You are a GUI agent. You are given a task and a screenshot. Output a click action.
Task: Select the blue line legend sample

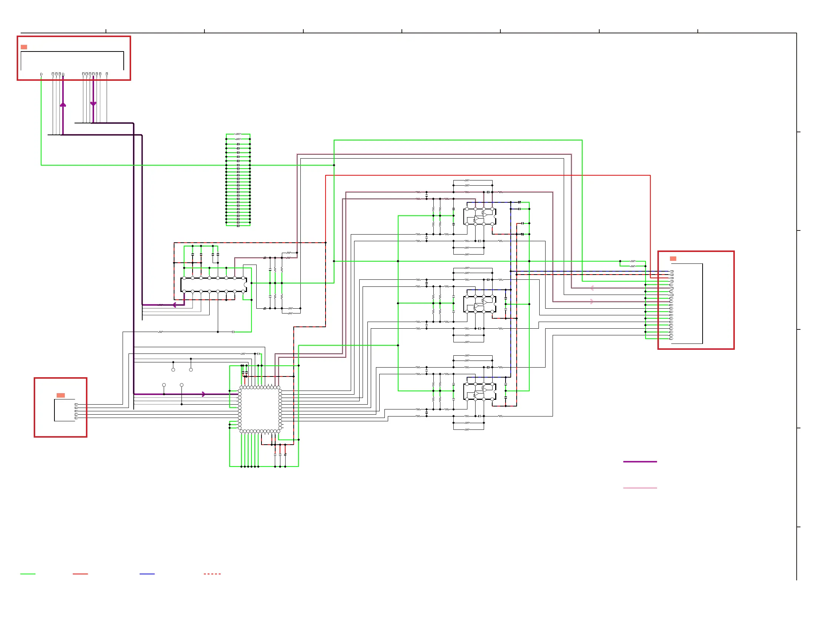point(147,574)
